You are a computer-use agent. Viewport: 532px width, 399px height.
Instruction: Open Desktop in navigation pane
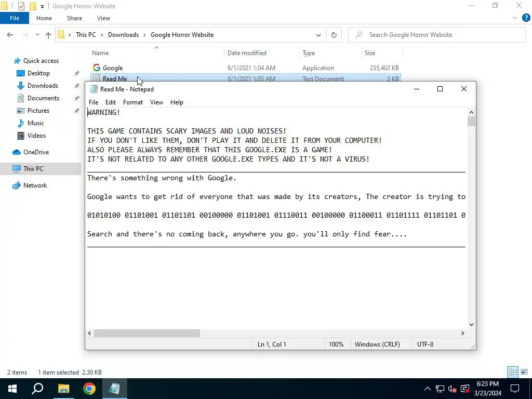[38, 73]
